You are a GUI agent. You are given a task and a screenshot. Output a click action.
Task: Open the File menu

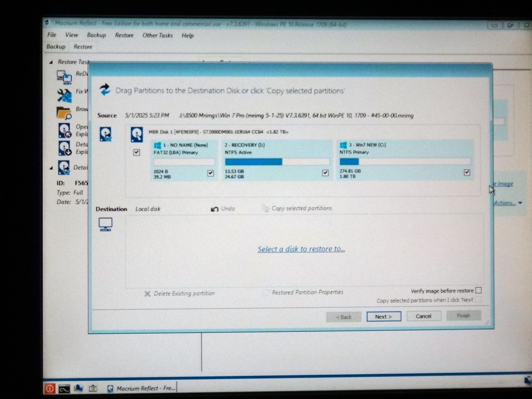tap(52, 35)
